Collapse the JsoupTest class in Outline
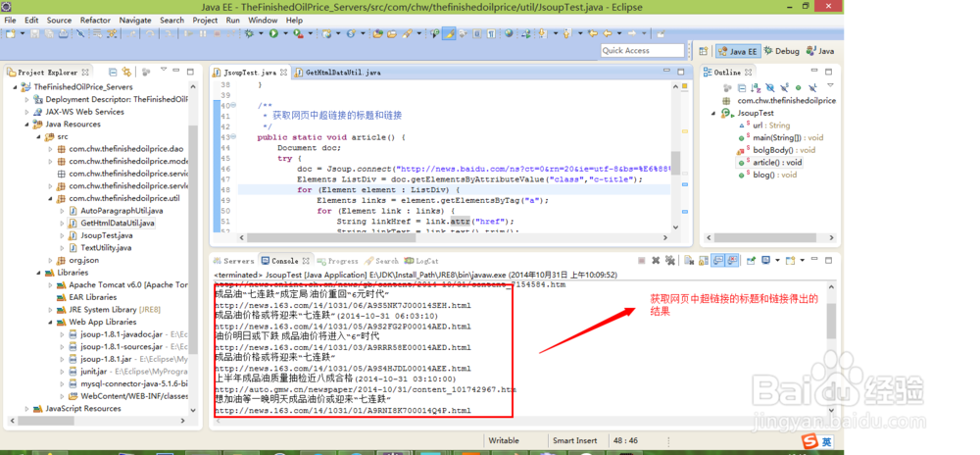This screenshot has height=455, width=980. click(714, 113)
